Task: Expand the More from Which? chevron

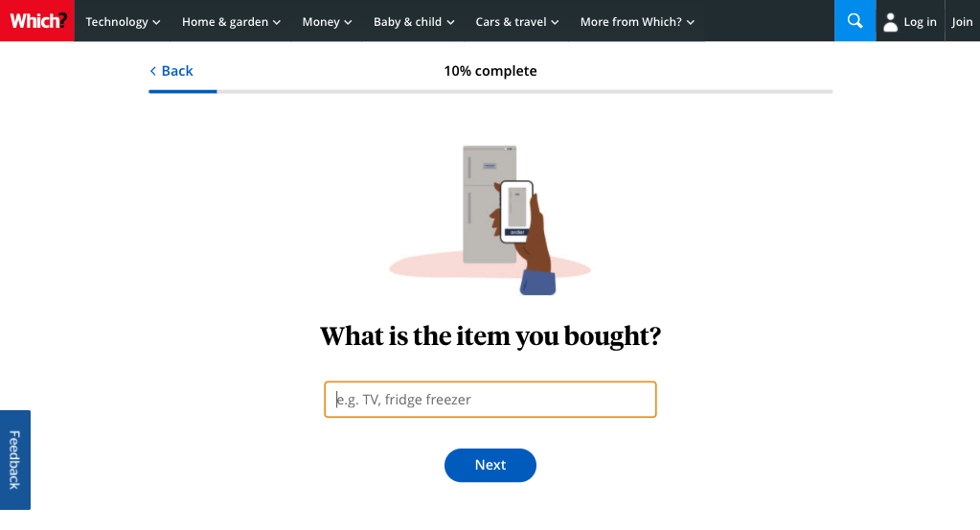Action: click(691, 22)
